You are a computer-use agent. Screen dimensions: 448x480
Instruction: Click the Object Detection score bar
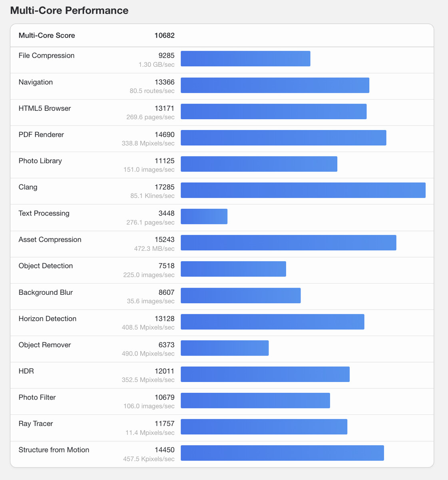coord(233,269)
